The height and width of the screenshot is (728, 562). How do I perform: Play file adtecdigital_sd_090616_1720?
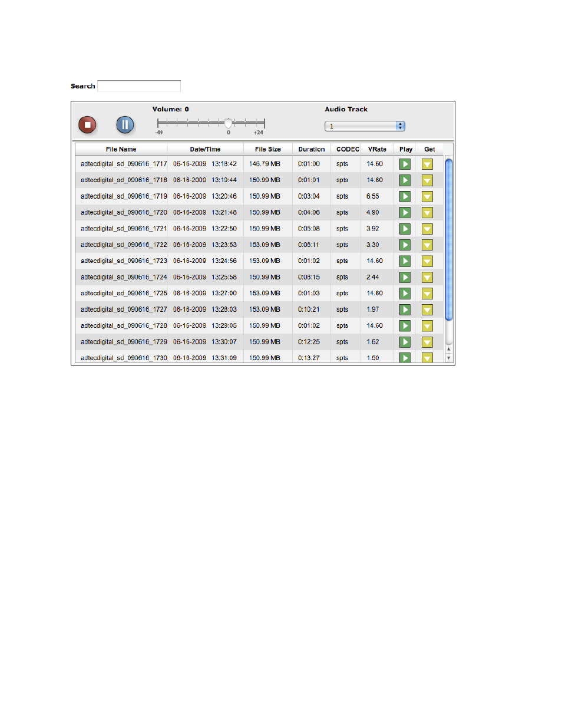405,213
